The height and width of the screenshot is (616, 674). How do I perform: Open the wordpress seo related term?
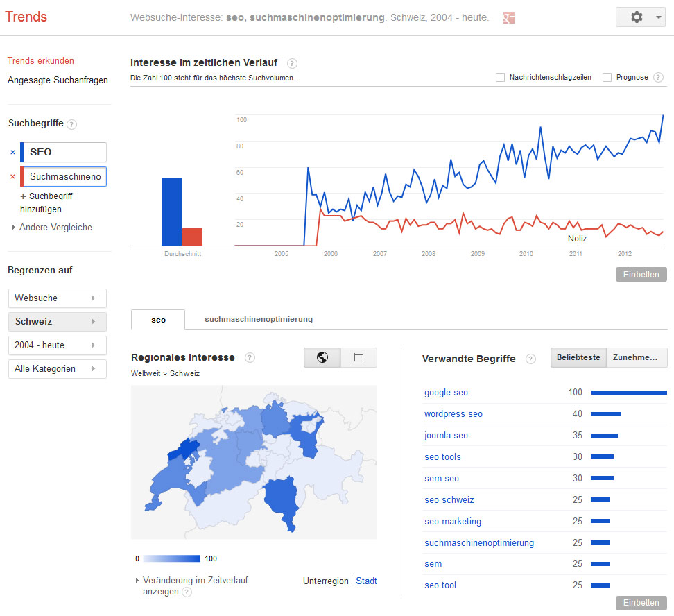click(x=453, y=414)
